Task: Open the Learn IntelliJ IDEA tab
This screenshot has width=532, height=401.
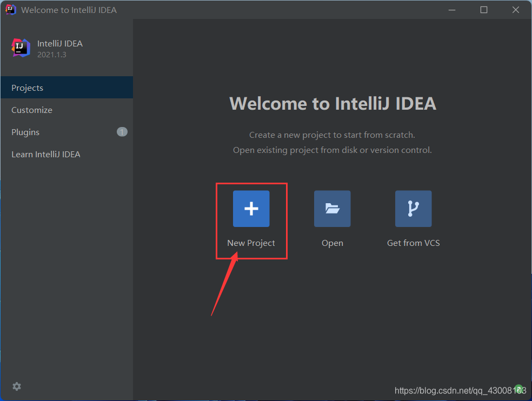Action: point(67,155)
